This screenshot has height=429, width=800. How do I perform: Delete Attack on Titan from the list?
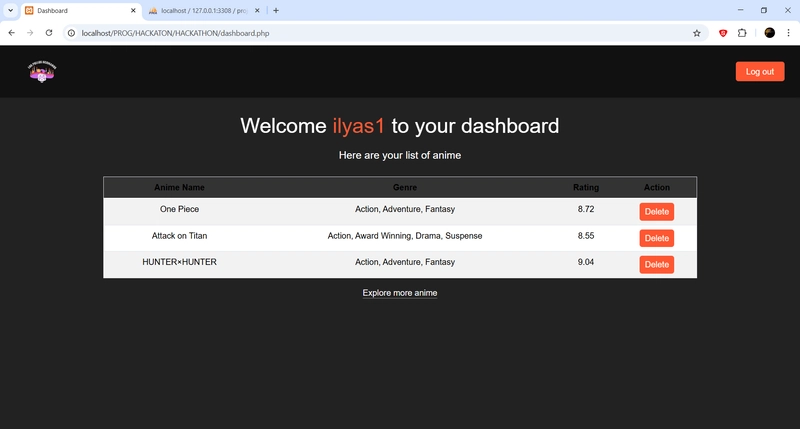tap(657, 238)
